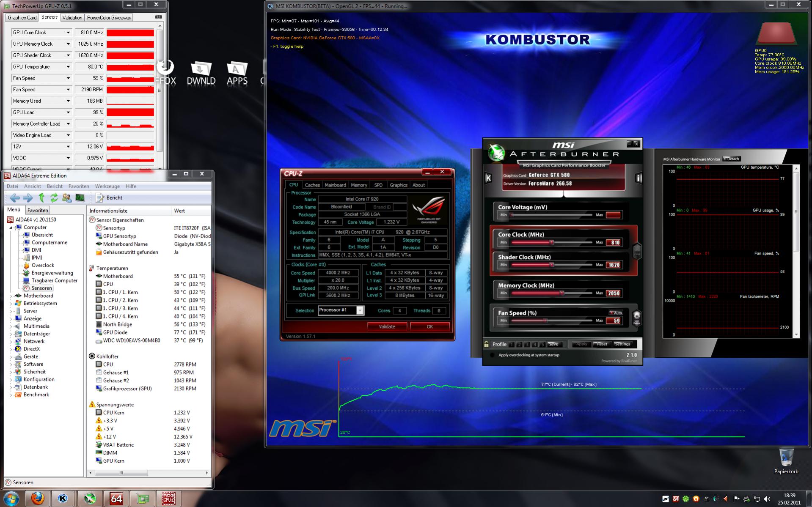The image size is (812, 507).
Task: Click the profile lock icon in Afterburner
Action: point(487,344)
